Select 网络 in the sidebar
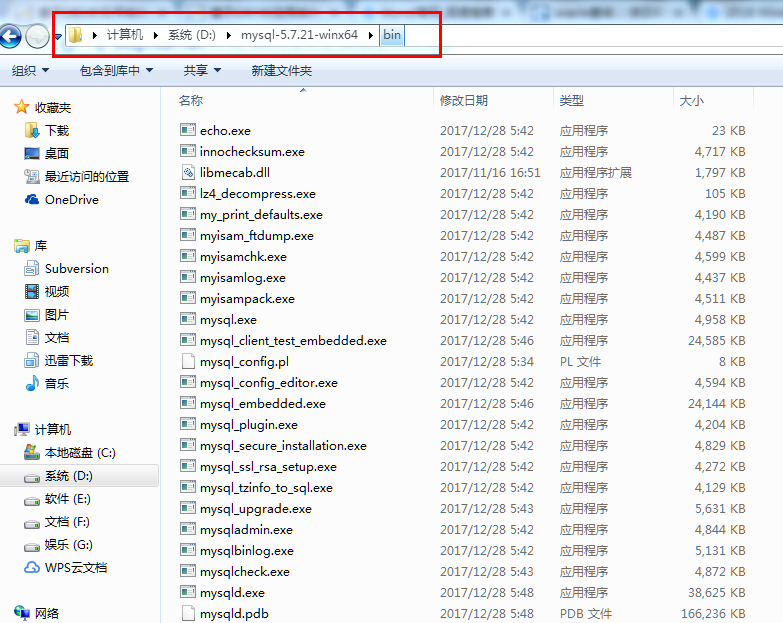 36,613
